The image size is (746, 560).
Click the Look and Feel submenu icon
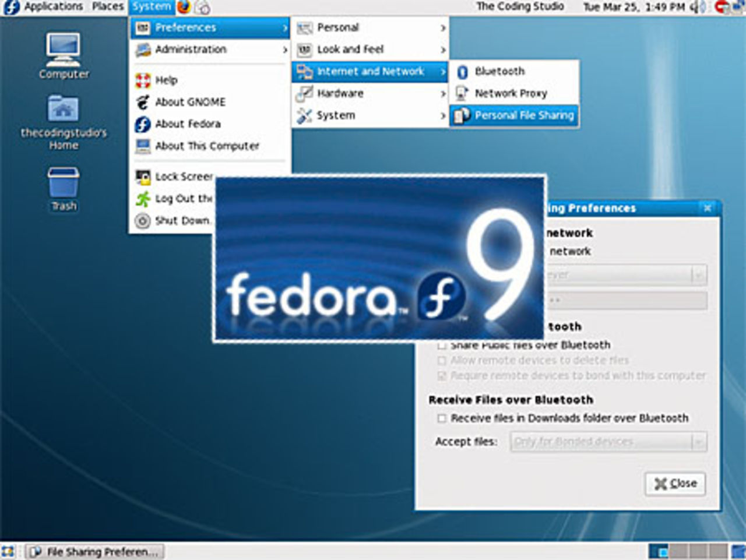coord(304,50)
